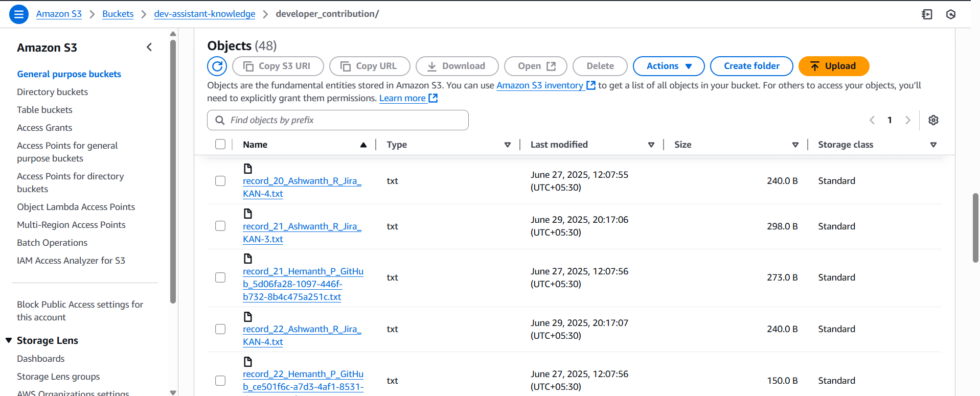The height and width of the screenshot is (396, 980).
Task: Go to previous page of objects
Action: [872, 120]
